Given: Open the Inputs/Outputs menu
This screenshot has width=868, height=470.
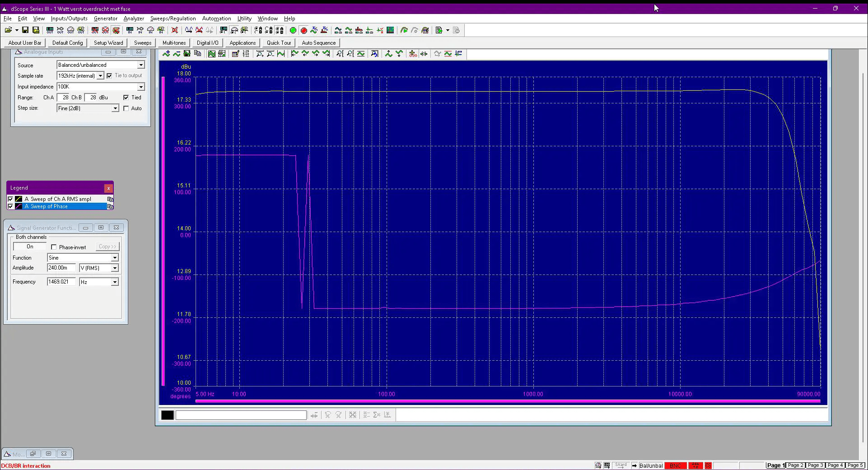Looking at the screenshot, I should click(69, 19).
